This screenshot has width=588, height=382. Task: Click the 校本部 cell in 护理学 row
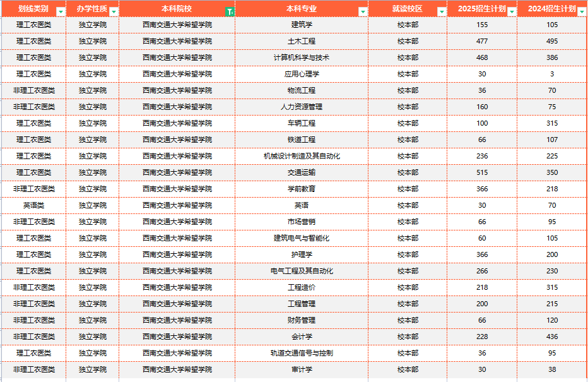click(x=408, y=255)
